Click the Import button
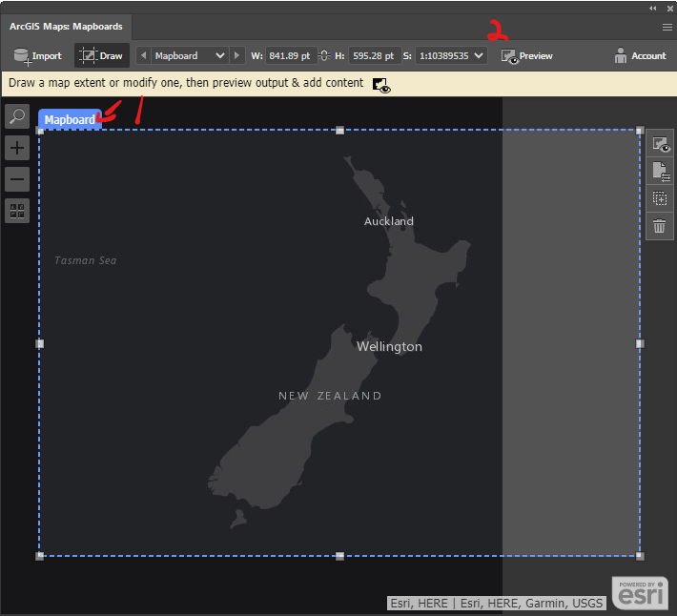The height and width of the screenshot is (616, 677). pos(37,55)
